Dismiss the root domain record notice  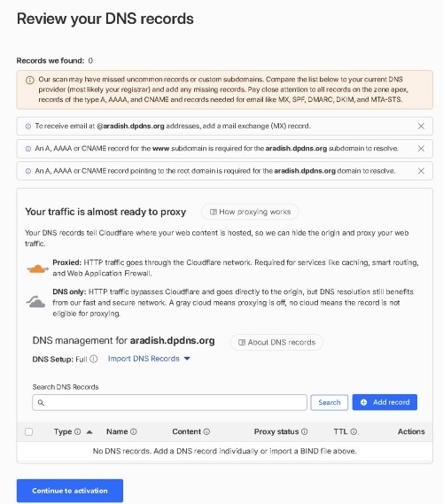[421, 171]
